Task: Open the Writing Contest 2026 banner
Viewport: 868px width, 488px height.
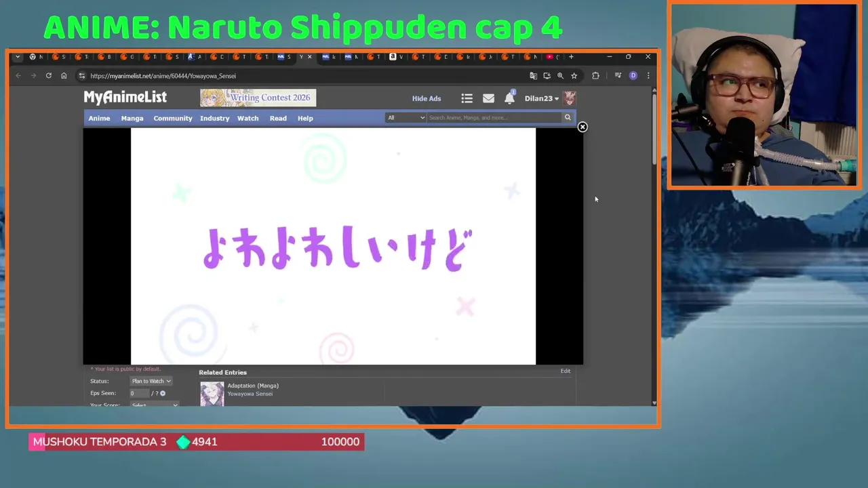Action: tap(258, 98)
